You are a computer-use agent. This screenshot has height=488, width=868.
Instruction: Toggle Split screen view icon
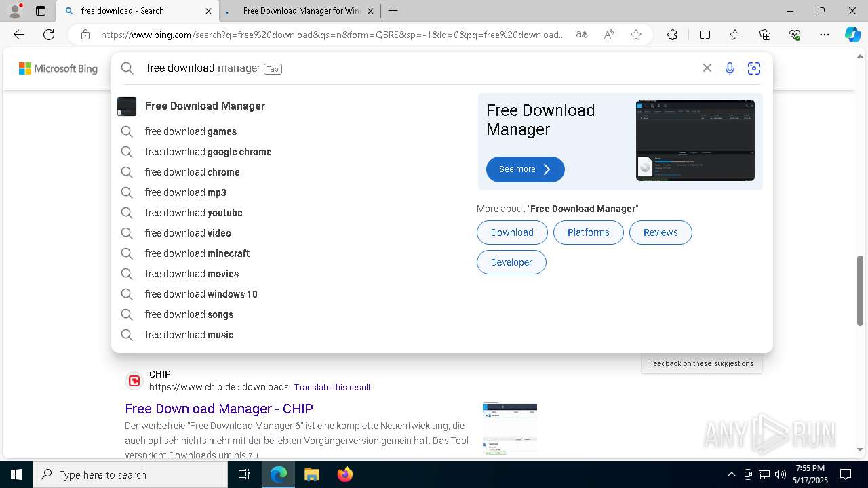coord(705,35)
